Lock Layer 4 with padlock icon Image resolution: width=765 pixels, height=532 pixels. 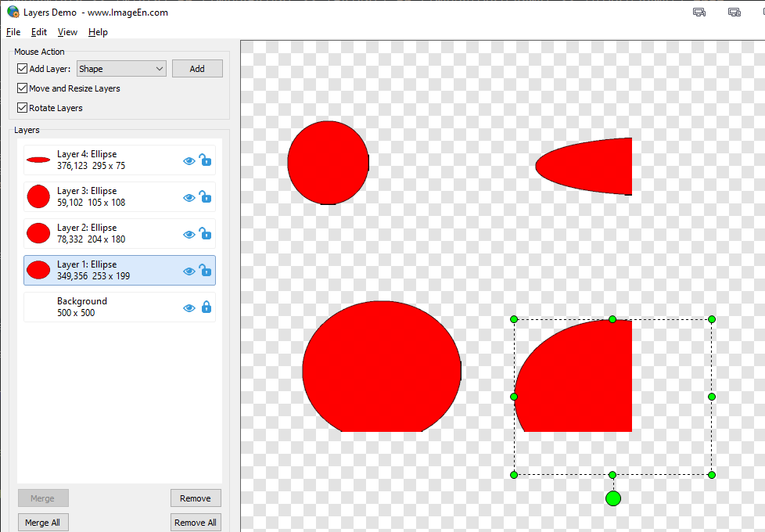click(206, 160)
